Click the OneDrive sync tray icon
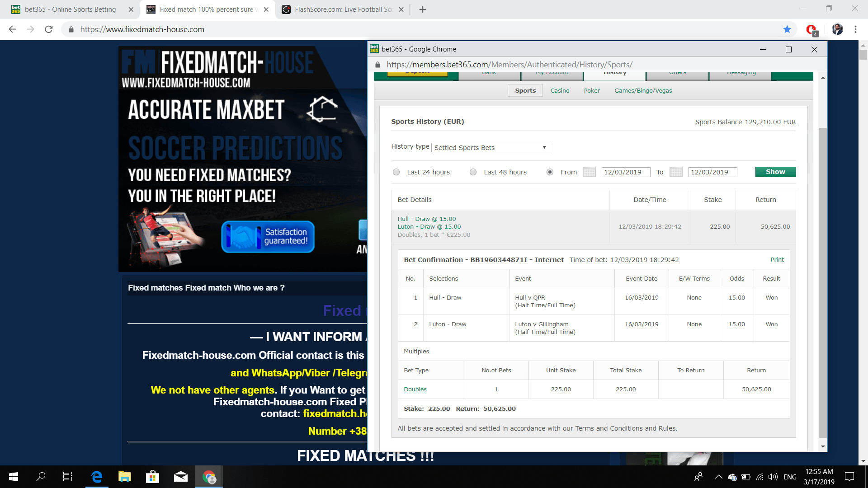Viewport: 868px width, 488px height. (x=732, y=477)
